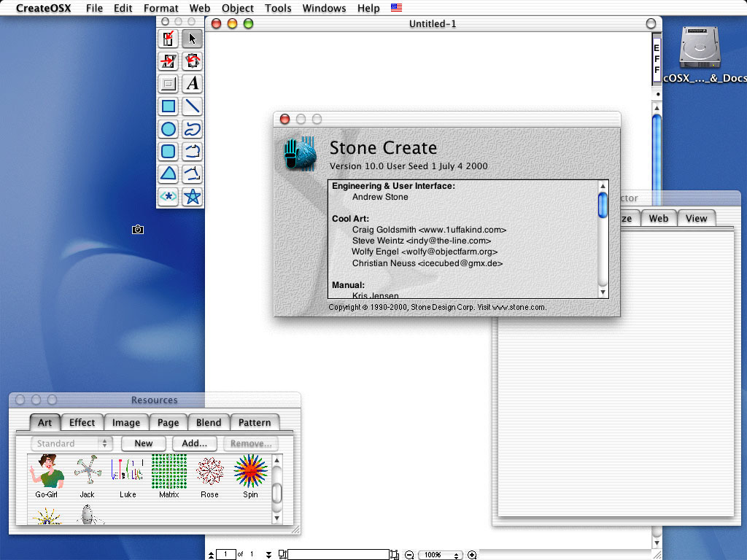Open the Standard library dropdown
Screen dimensions: 747x560
72,443
